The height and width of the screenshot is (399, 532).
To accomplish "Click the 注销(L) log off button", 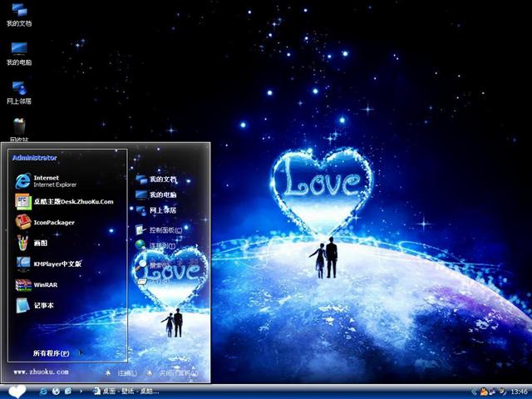I will (121, 373).
